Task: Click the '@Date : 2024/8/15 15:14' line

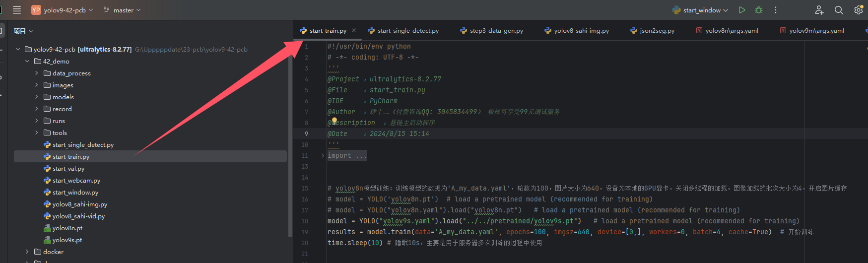Action: [x=378, y=133]
